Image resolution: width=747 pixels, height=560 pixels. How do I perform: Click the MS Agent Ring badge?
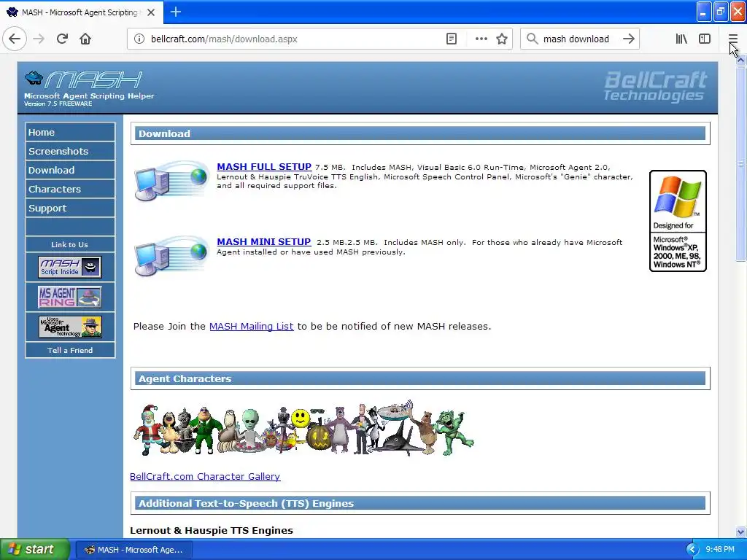tap(70, 297)
